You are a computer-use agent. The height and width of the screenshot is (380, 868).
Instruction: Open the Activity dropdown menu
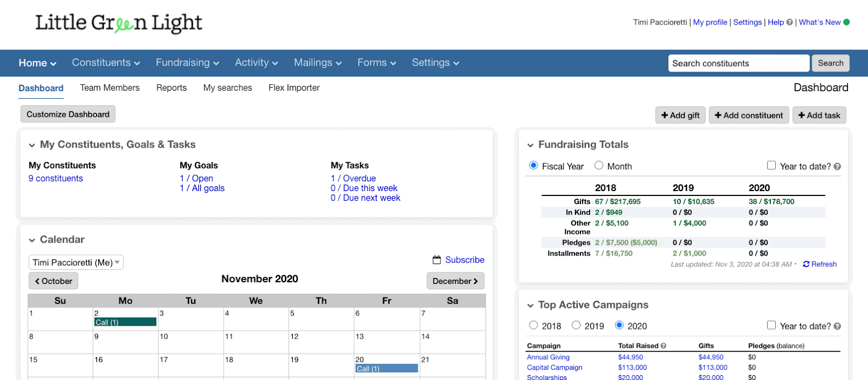coord(257,63)
